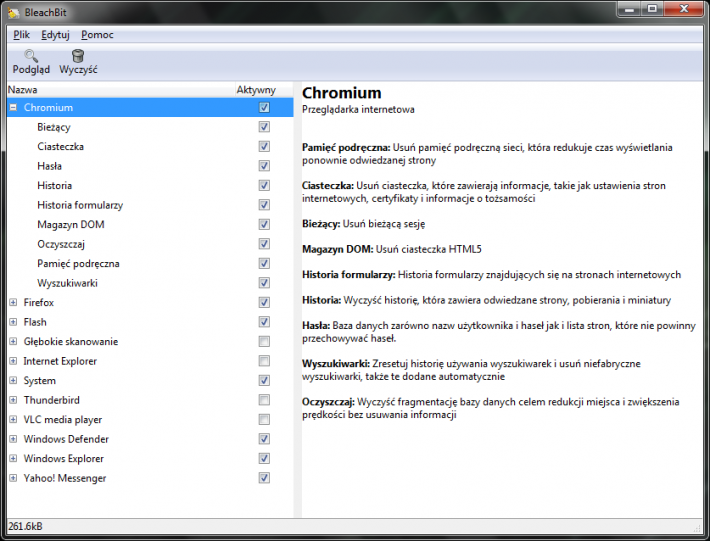Screen dimensions: 710x541
Task: Uncheck the Pamięć podręczna checkbox
Action: pos(264,263)
